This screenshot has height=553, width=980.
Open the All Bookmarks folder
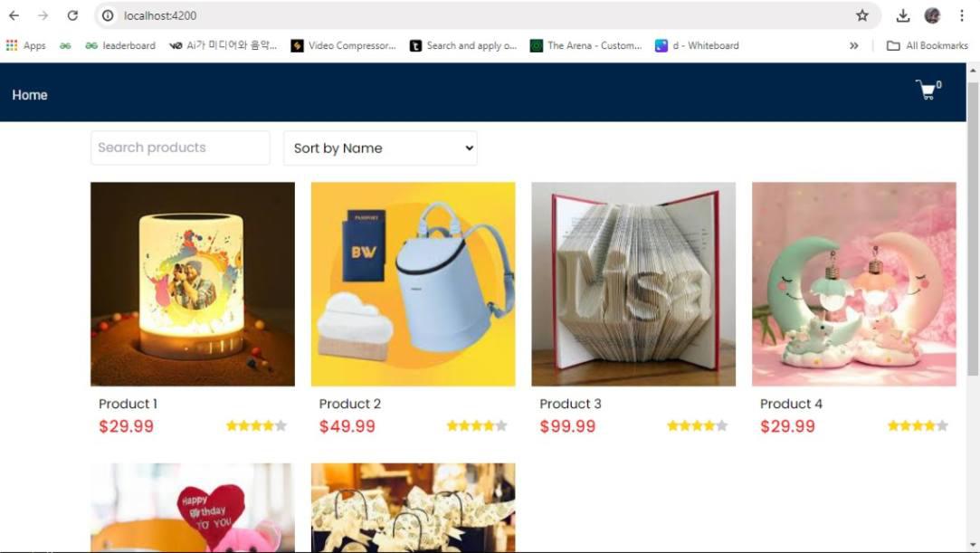pos(928,45)
